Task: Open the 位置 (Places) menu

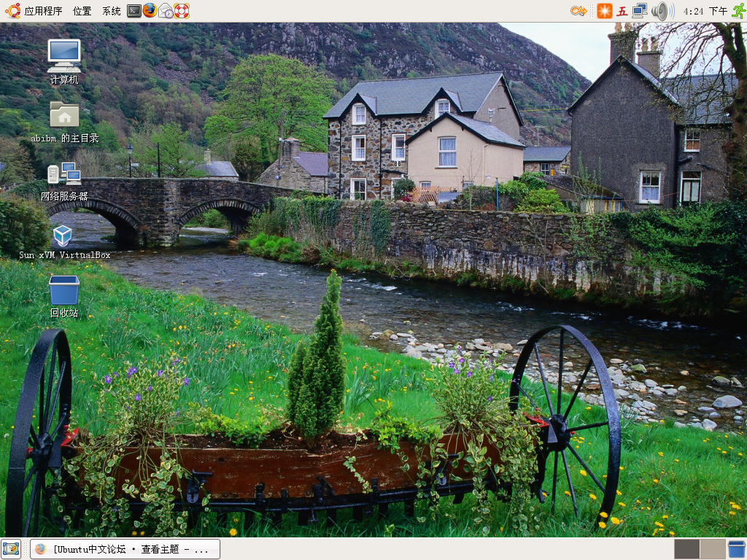Action: pos(82,10)
